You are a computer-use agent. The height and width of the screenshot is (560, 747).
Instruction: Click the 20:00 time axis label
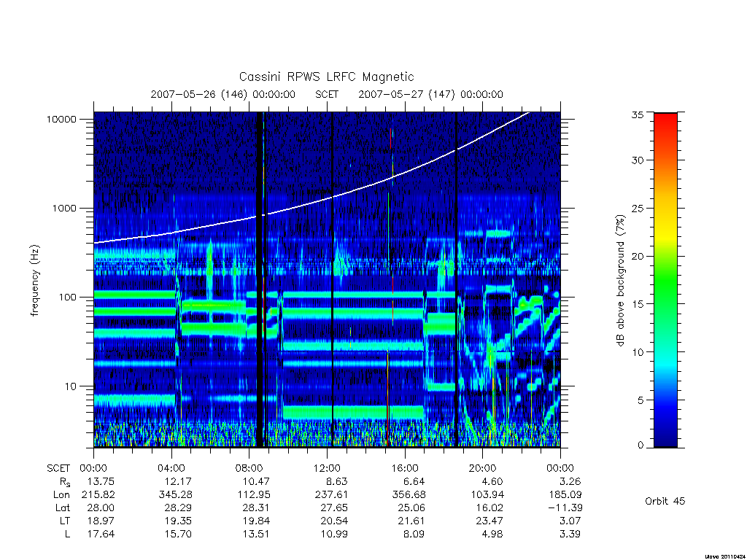click(x=483, y=468)
